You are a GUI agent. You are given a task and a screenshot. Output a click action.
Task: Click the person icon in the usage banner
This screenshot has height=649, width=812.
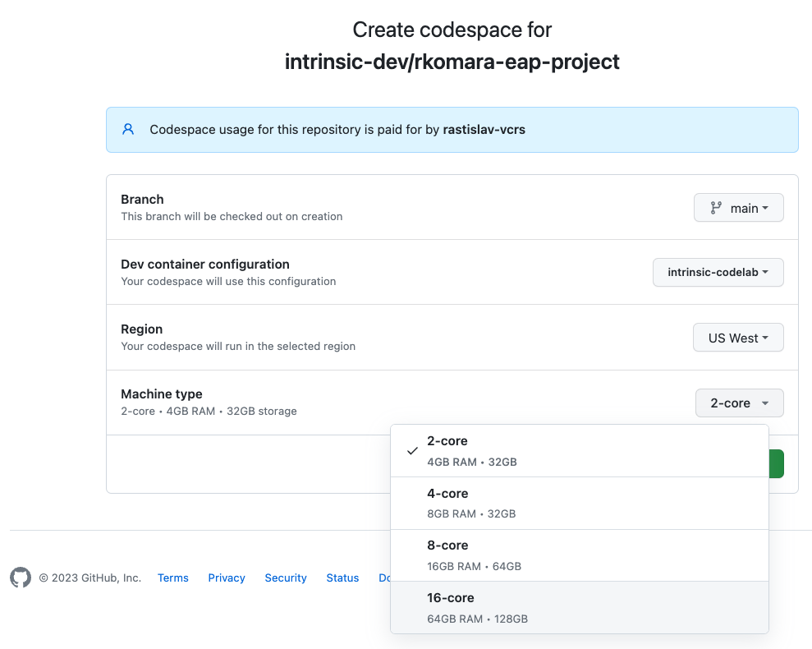[x=128, y=129]
